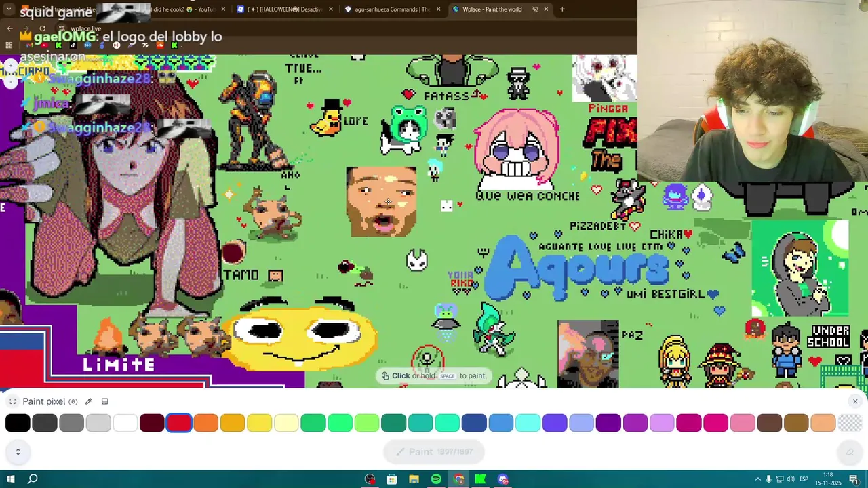Open the volume control in tray
The image size is (868, 488).
(x=790, y=479)
